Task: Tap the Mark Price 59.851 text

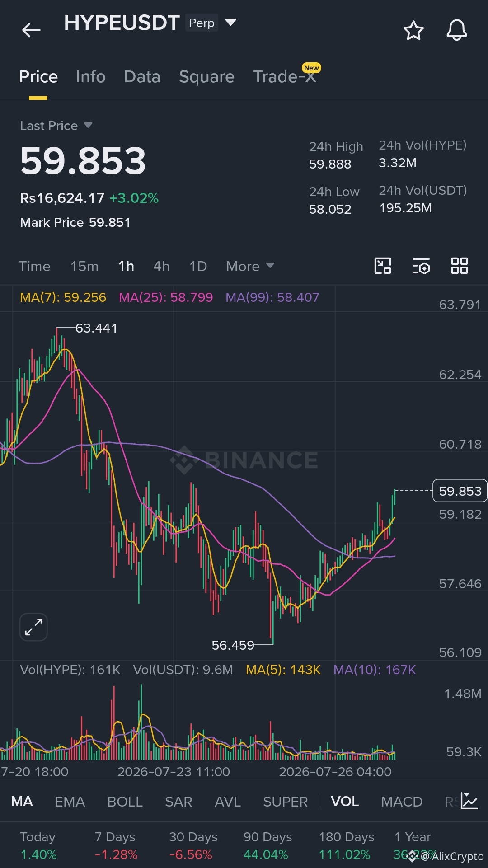Action: point(75,222)
